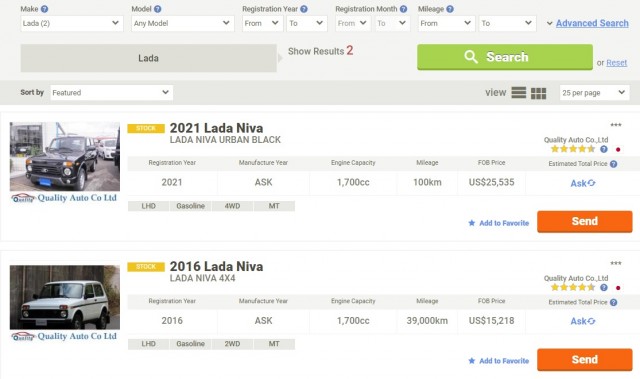
Task: Click the Reset link
Action: [616, 63]
